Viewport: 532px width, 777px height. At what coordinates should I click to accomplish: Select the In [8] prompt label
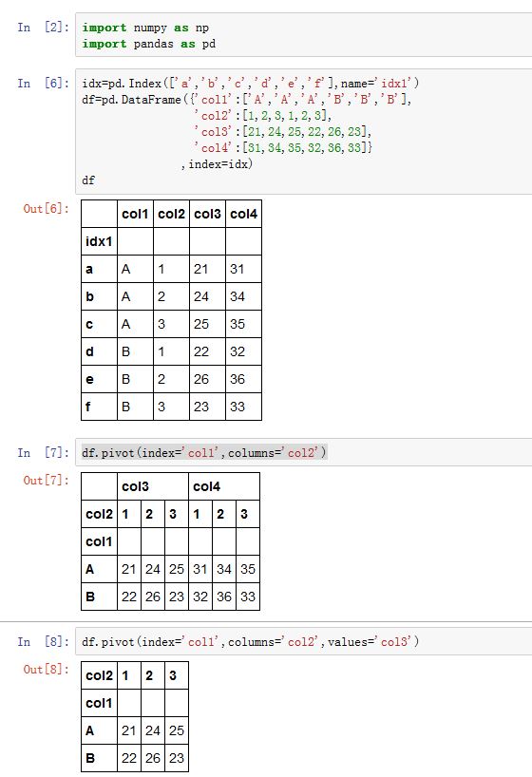pos(43,641)
